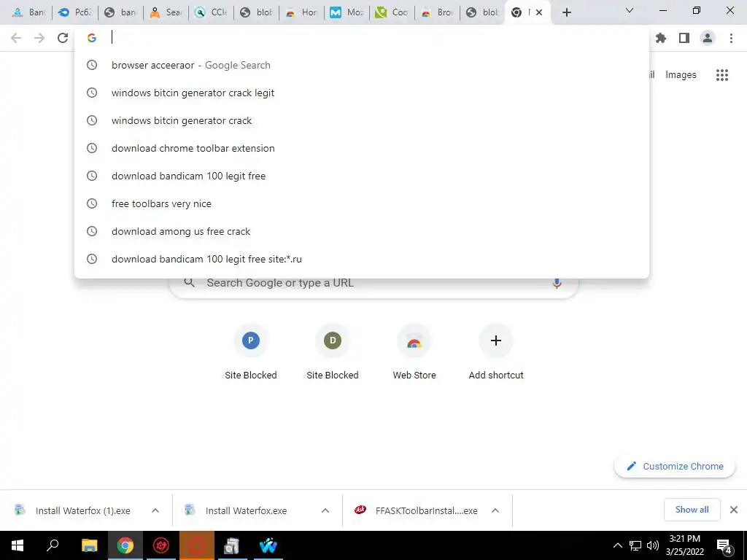Switch to the Moz tab
747x560 pixels.
pyautogui.click(x=347, y=12)
